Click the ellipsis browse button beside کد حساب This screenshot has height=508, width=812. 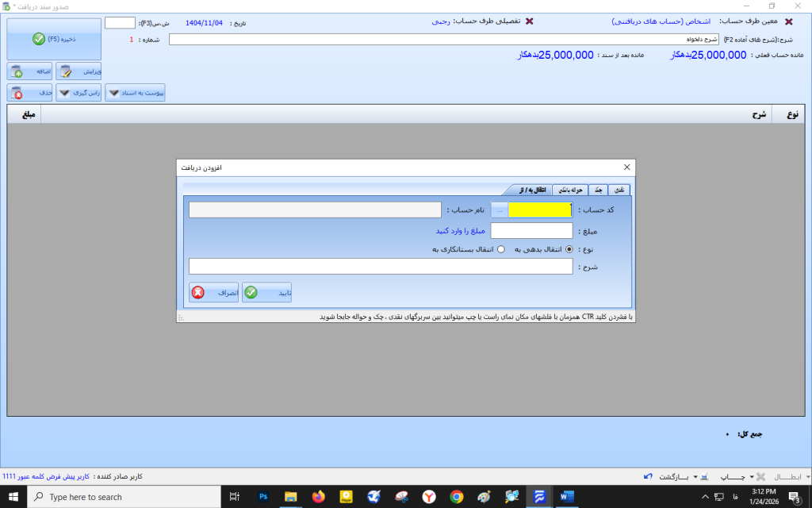tap(500, 210)
